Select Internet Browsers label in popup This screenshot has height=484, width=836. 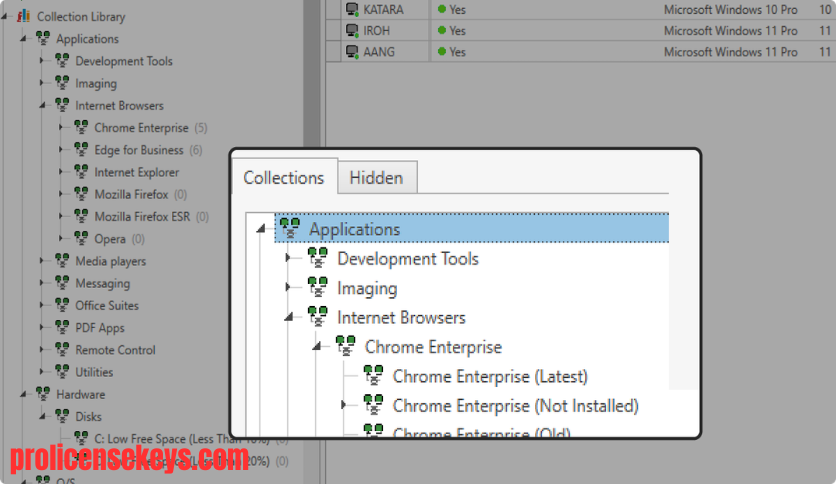pos(401,318)
